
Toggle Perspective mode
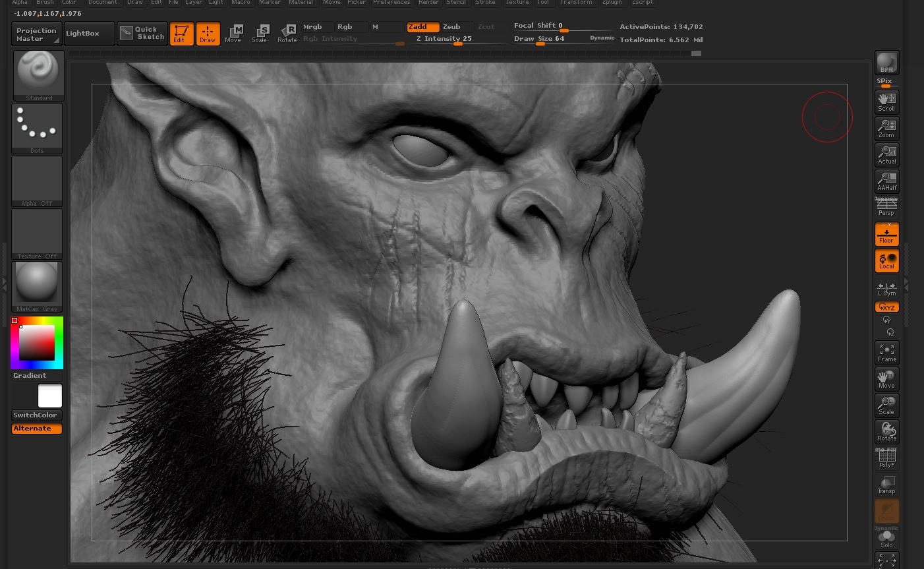click(x=886, y=208)
